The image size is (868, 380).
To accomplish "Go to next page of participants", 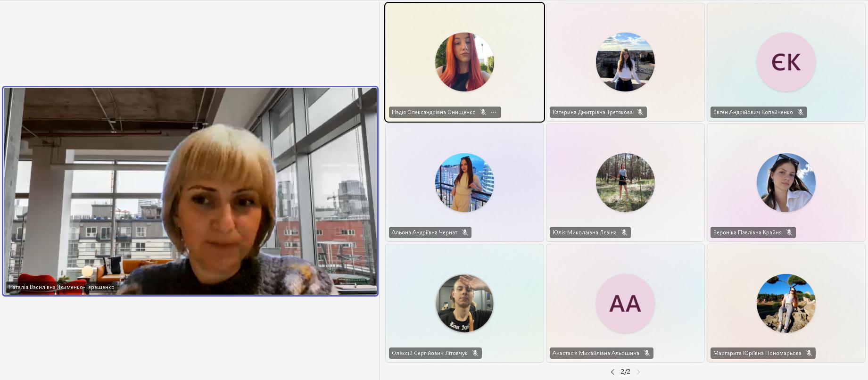I will [x=638, y=372].
